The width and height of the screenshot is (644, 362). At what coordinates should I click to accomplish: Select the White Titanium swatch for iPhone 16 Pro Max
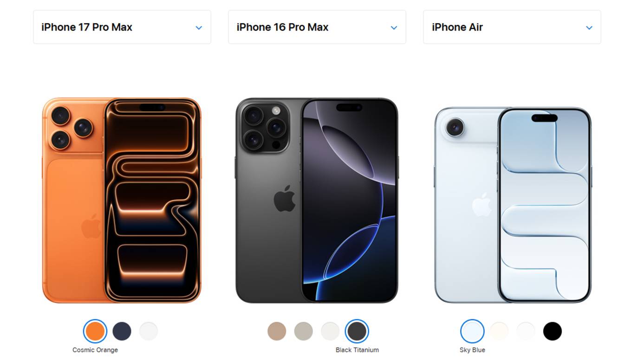(330, 331)
